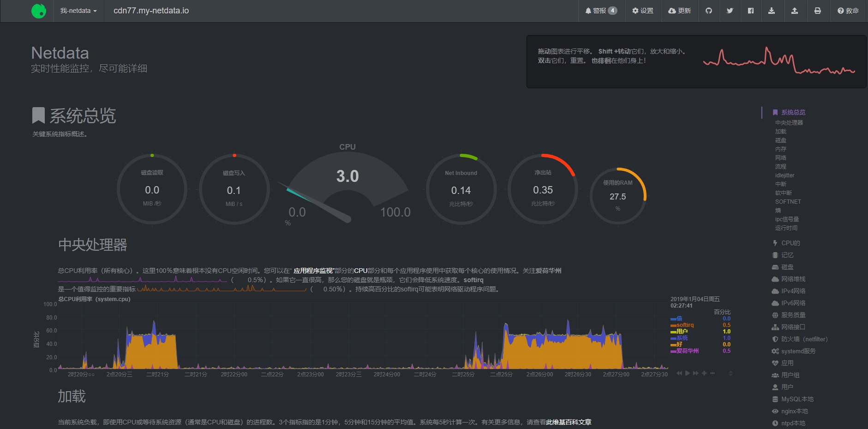Go to ipc信号量 sidebar entry
Screen dimensions: 868x429
787,219
